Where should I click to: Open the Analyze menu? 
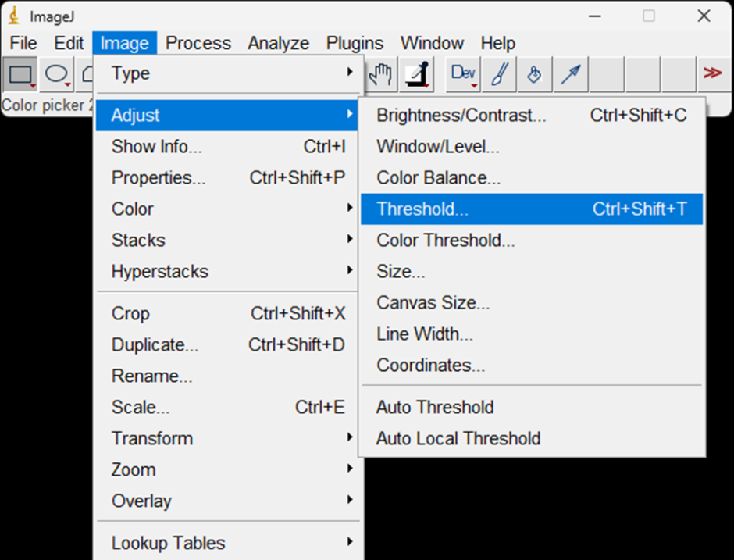pos(279,43)
